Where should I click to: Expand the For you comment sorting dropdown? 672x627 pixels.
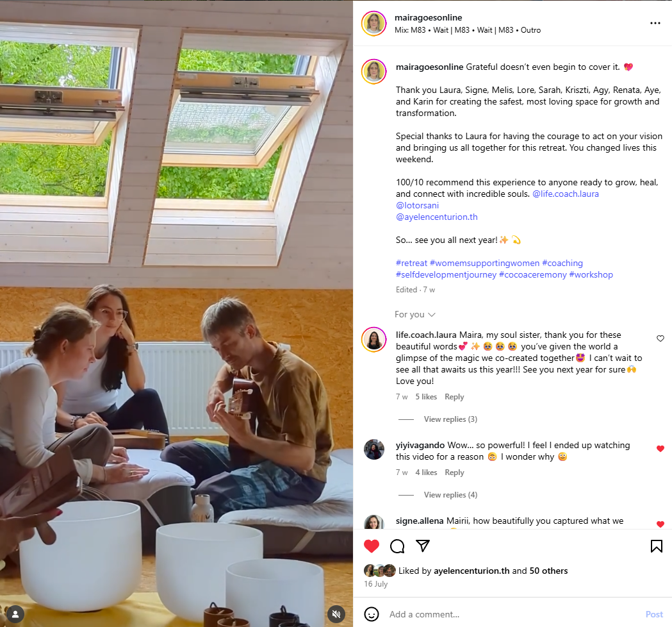tap(415, 314)
